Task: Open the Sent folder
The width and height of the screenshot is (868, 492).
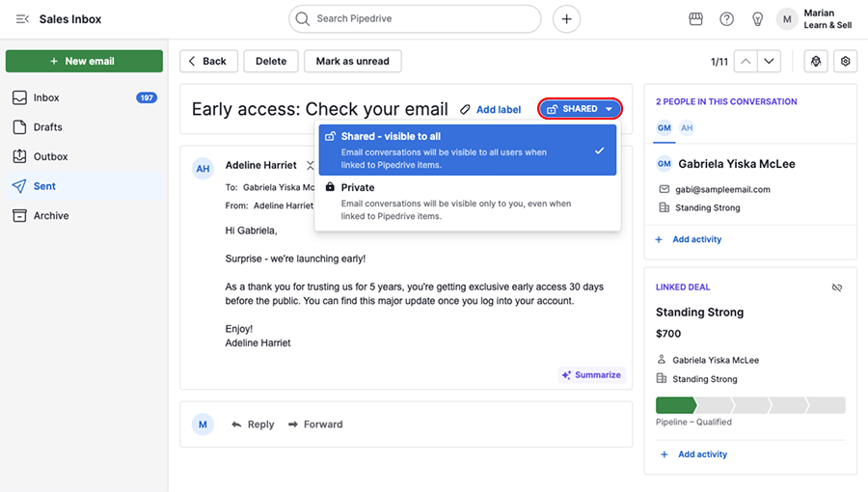Action: (x=44, y=186)
